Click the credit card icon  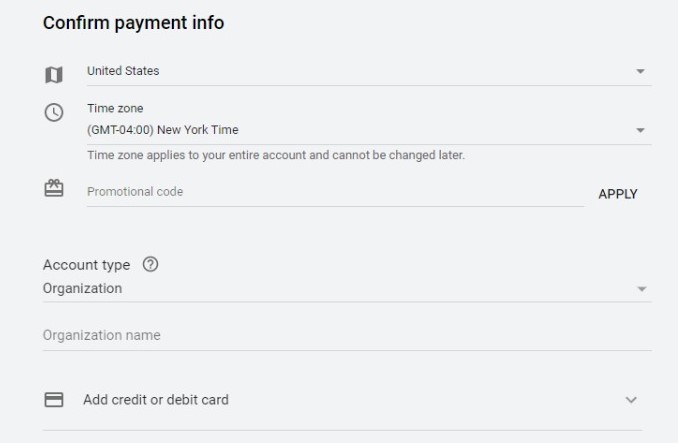coord(54,399)
